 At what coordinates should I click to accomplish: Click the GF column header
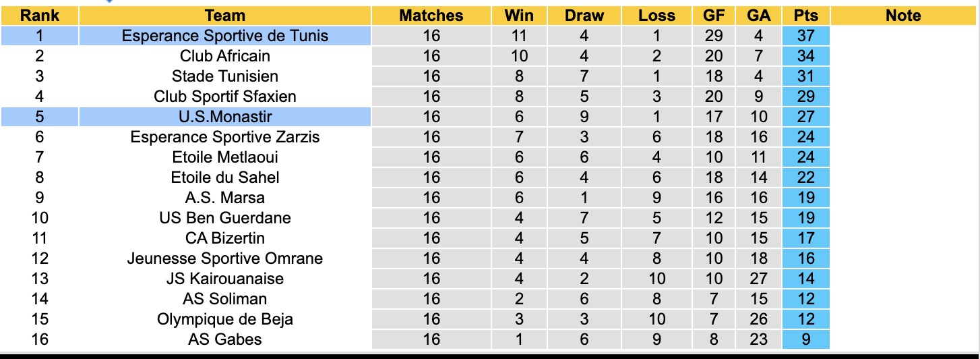(714, 16)
